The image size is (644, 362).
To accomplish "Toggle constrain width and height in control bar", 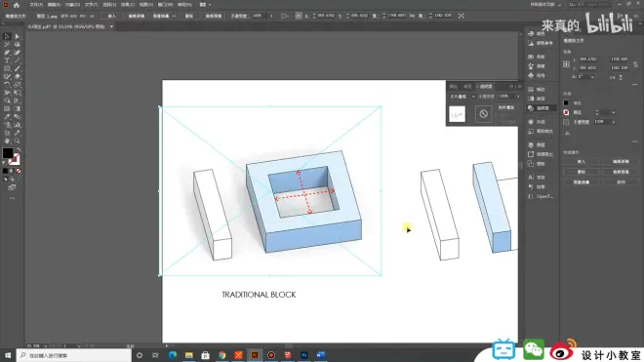I will 413,16.
